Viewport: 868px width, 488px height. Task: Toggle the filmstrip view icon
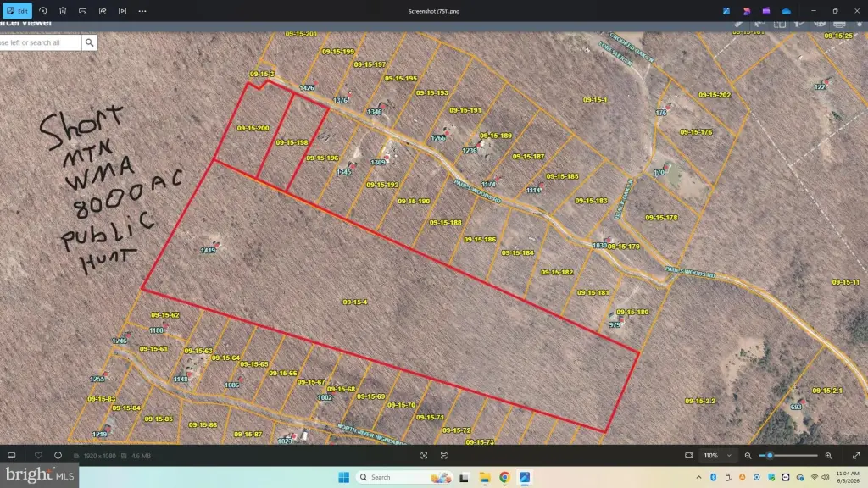(12, 455)
